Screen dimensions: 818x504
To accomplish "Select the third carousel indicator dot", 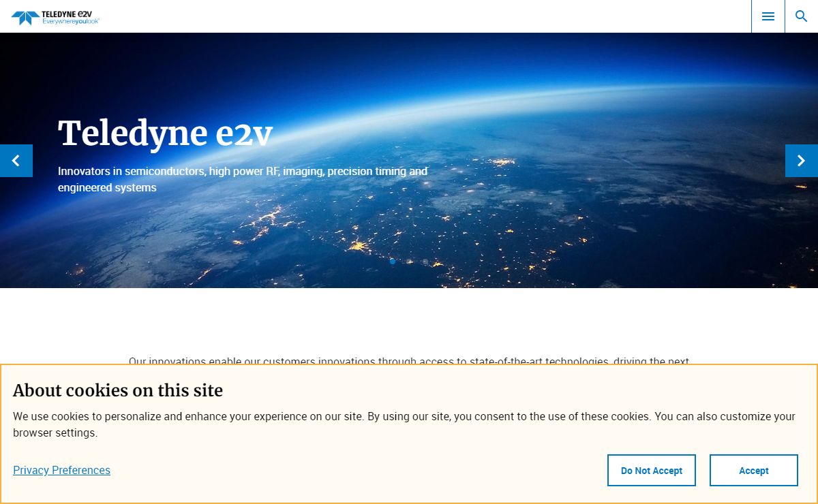I will [x=425, y=262].
